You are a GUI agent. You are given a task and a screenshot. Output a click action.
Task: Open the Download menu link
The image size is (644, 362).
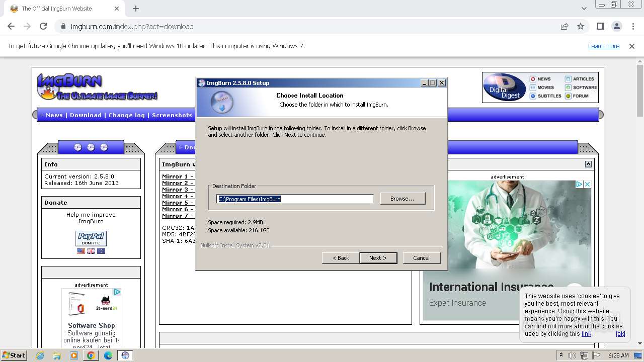tap(86, 115)
